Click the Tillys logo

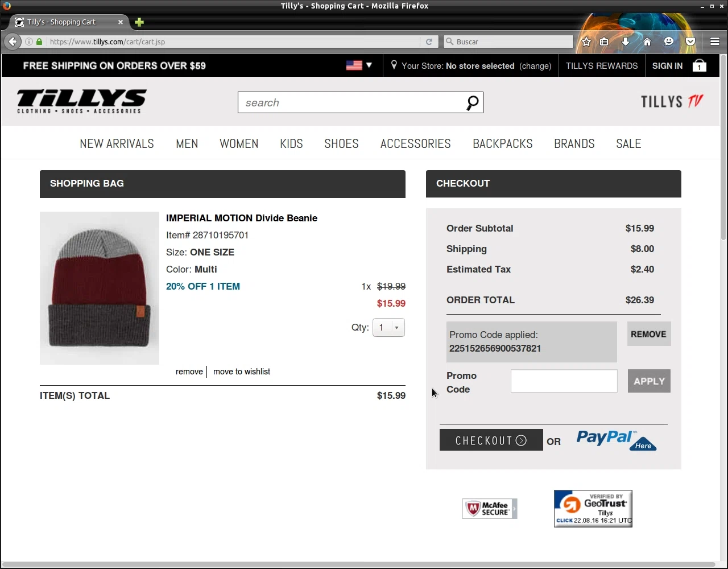point(82,101)
